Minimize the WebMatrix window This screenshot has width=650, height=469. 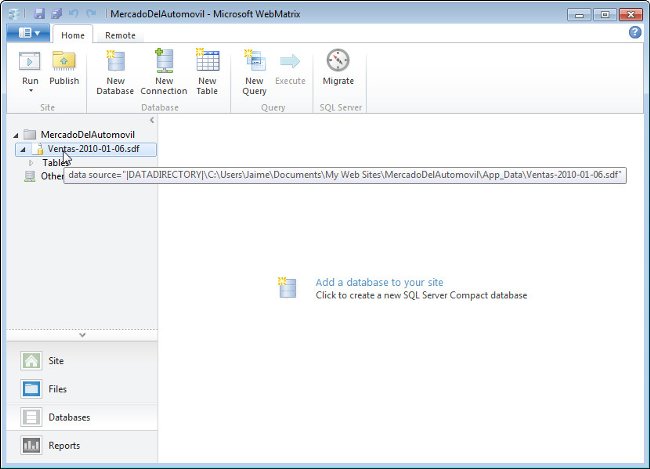pos(579,15)
